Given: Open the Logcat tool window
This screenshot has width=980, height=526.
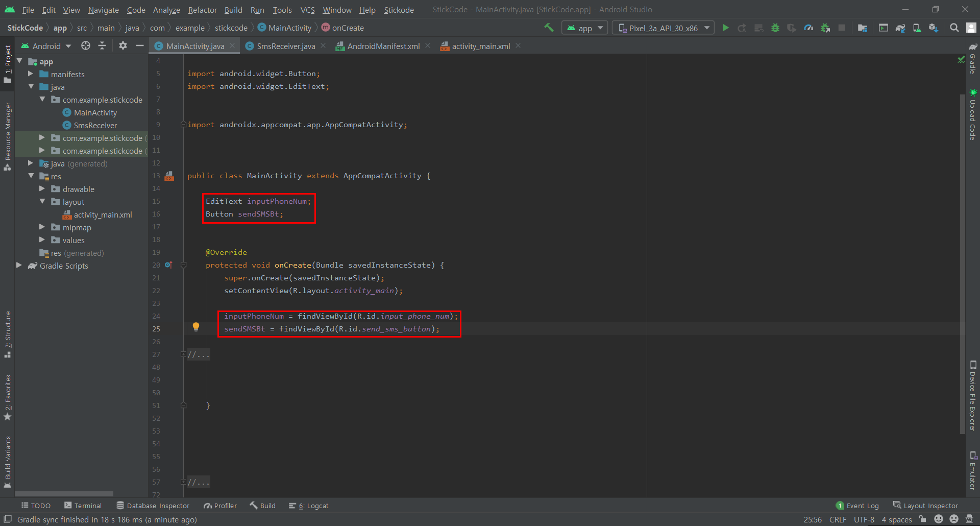Looking at the screenshot, I should pos(309,506).
